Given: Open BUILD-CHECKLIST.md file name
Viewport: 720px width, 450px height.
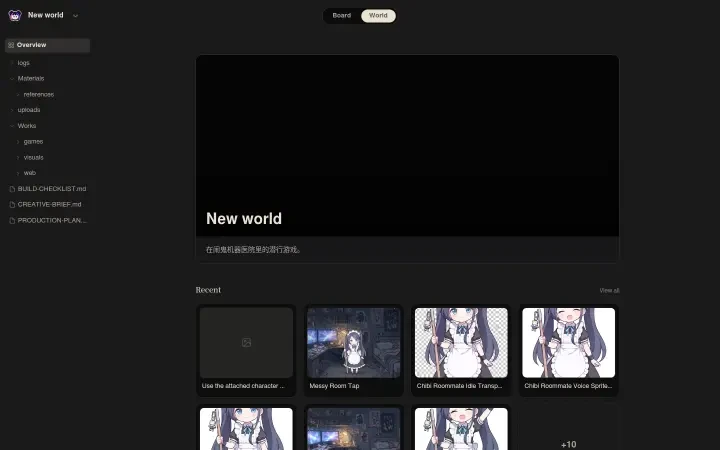Looking at the screenshot, I should click(52, 189).
